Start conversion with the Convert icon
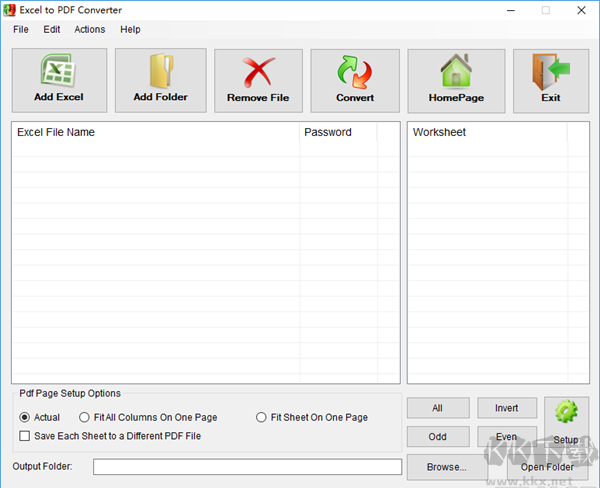The width and height of the screenshot is (600, 488). [355, 72]
